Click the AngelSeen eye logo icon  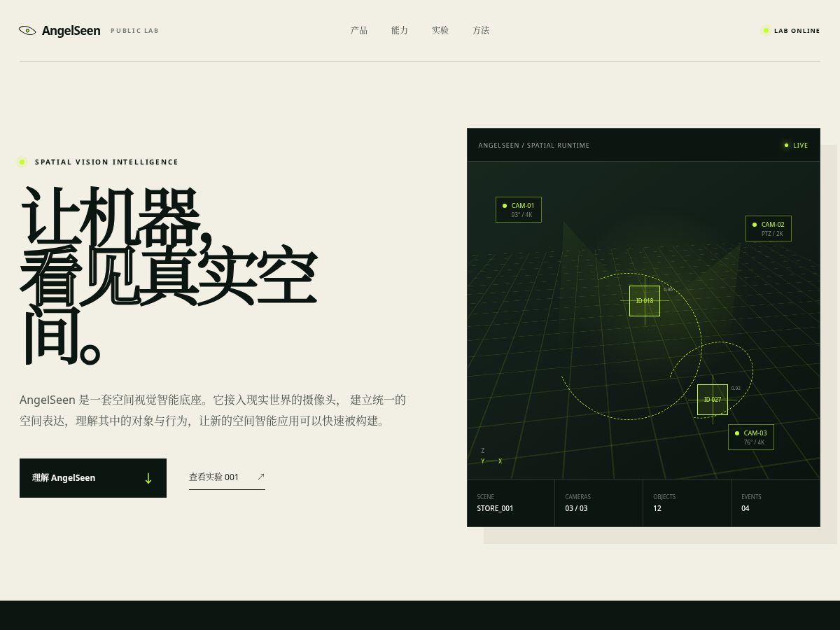coord(27,30)
